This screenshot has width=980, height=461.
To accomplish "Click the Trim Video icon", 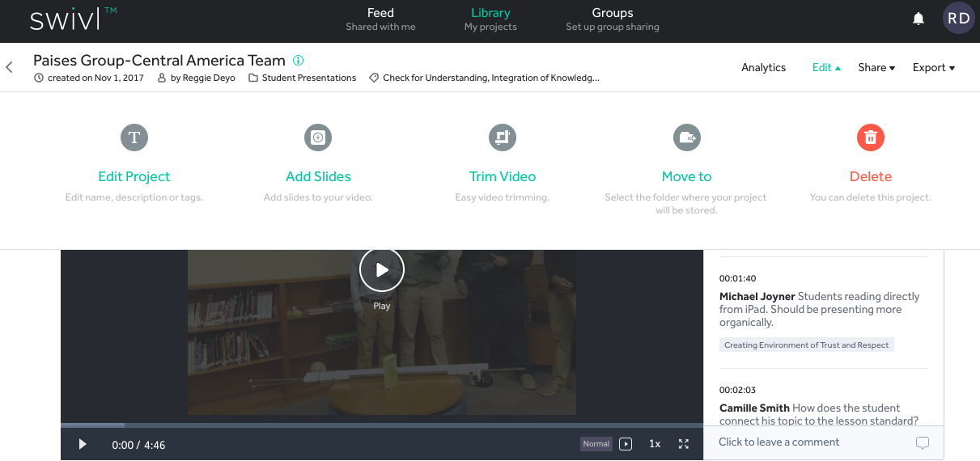I will [503, 137].
